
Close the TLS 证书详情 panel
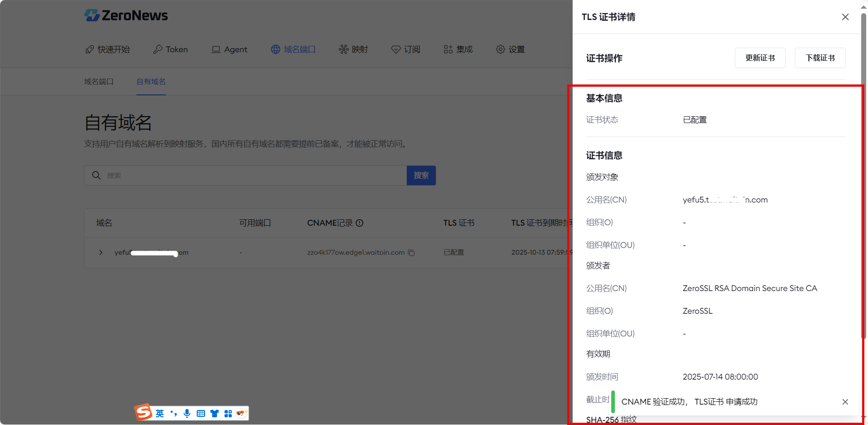point(845,17)
